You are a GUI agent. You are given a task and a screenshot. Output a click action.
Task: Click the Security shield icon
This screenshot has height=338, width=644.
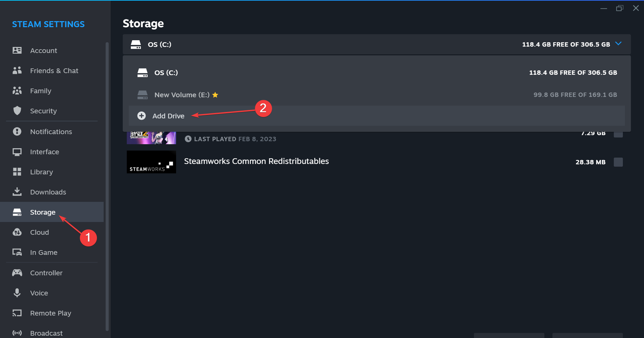[17, 111]
